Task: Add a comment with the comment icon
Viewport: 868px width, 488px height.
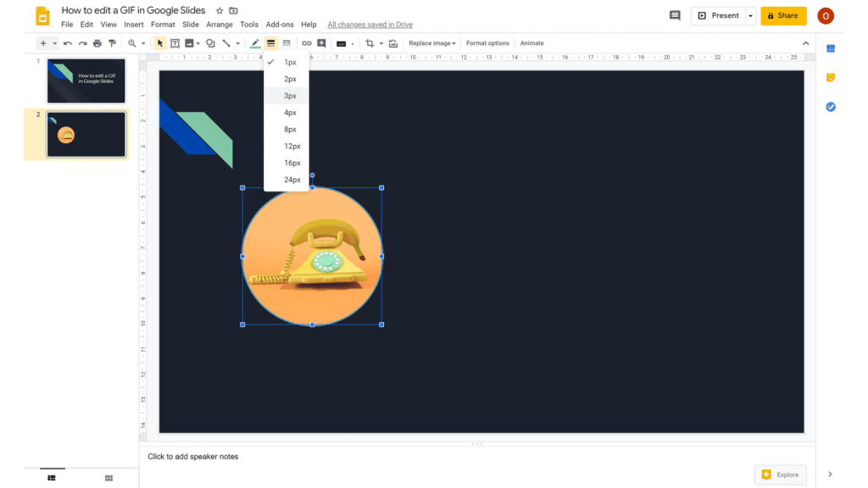Action: [321, 43]
